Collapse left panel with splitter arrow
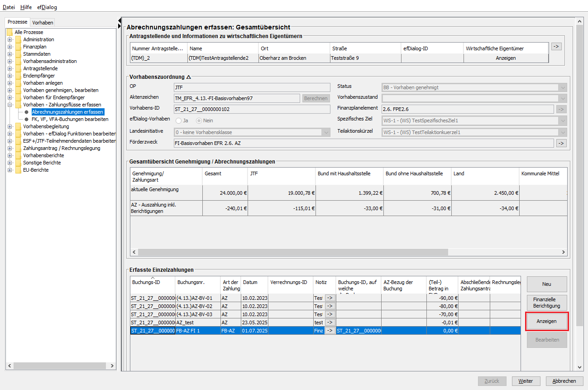Image resolution: width=588 pixels, height=390 pixels. 120,20
